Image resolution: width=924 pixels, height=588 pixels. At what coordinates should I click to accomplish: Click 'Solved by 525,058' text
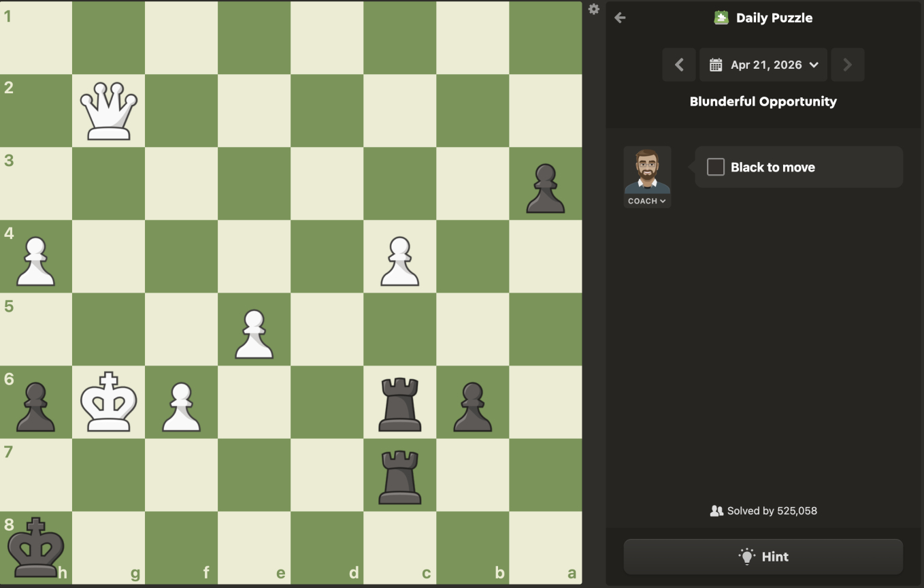point(772,510)
